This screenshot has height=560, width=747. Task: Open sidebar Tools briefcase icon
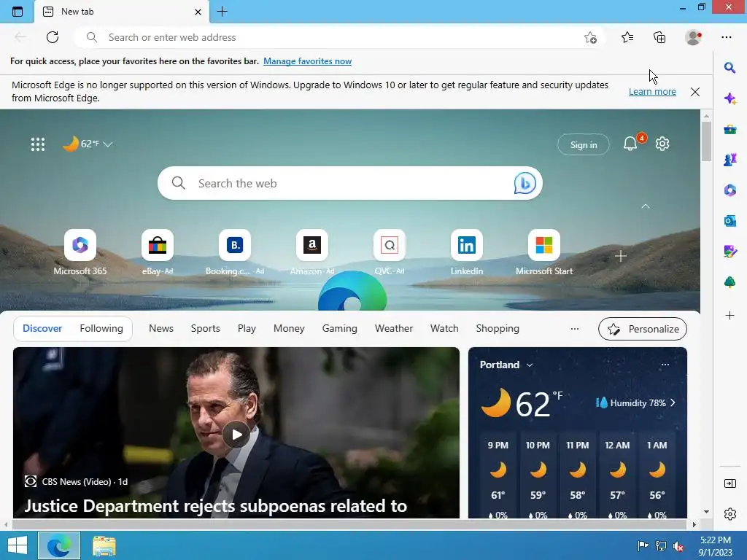729,129
